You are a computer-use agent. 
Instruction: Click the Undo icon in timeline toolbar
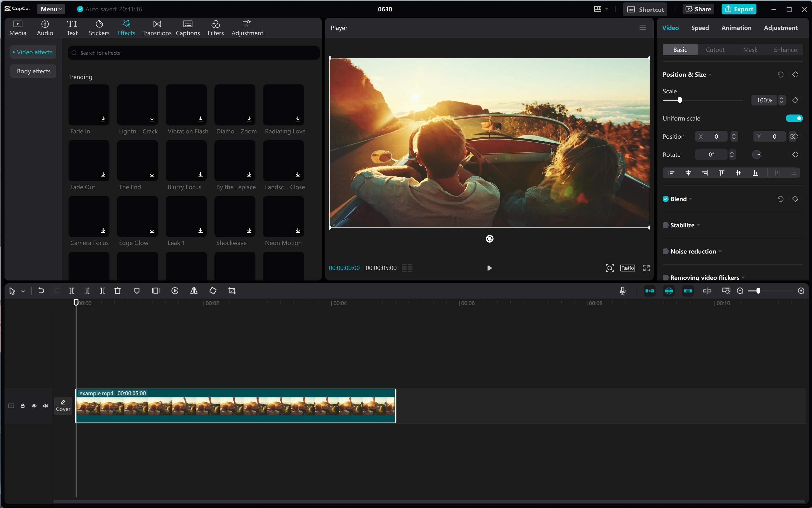pyautogui.click(x=41, y=291)
